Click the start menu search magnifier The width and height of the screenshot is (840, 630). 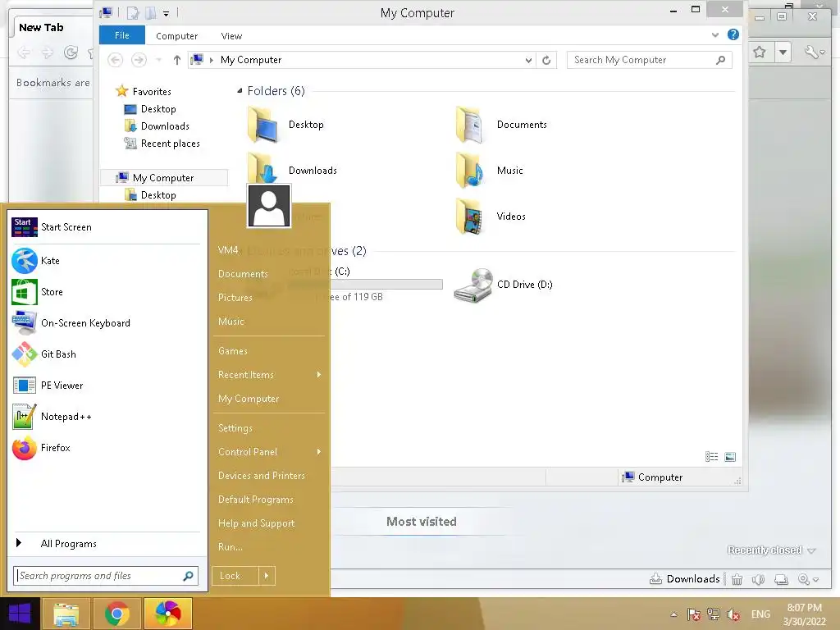point(188,576)
